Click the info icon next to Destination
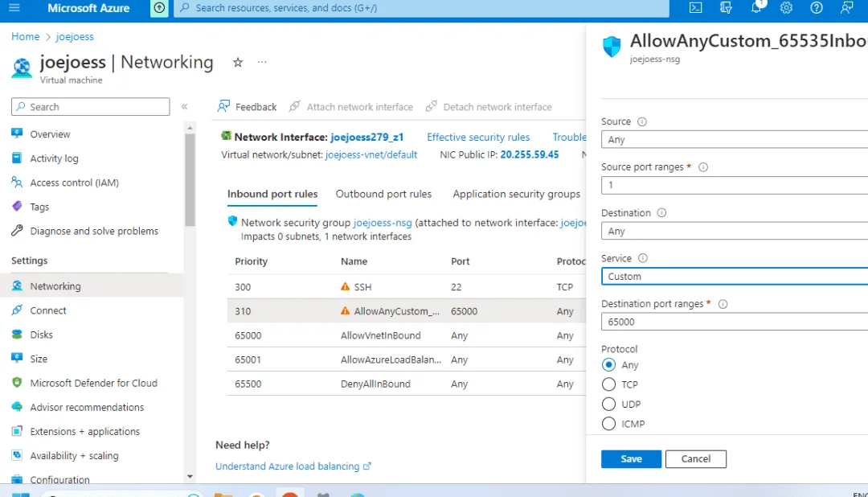 click(661, 213)
